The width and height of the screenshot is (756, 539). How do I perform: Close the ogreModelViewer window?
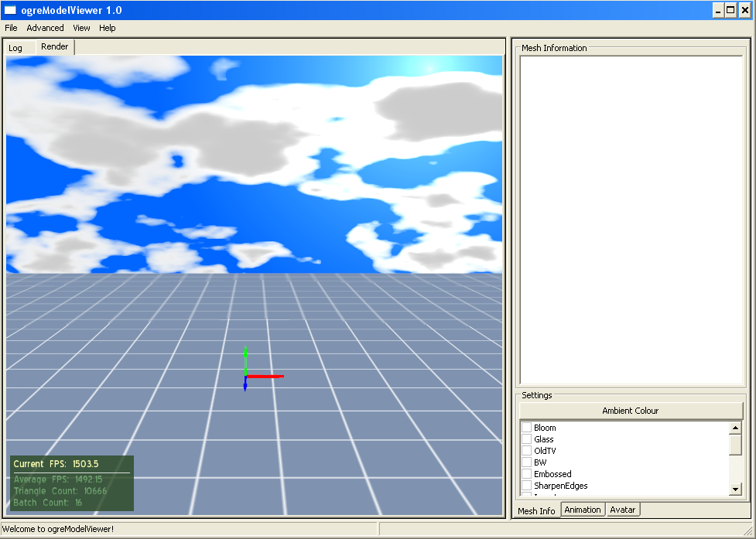(x=745, y=11)
